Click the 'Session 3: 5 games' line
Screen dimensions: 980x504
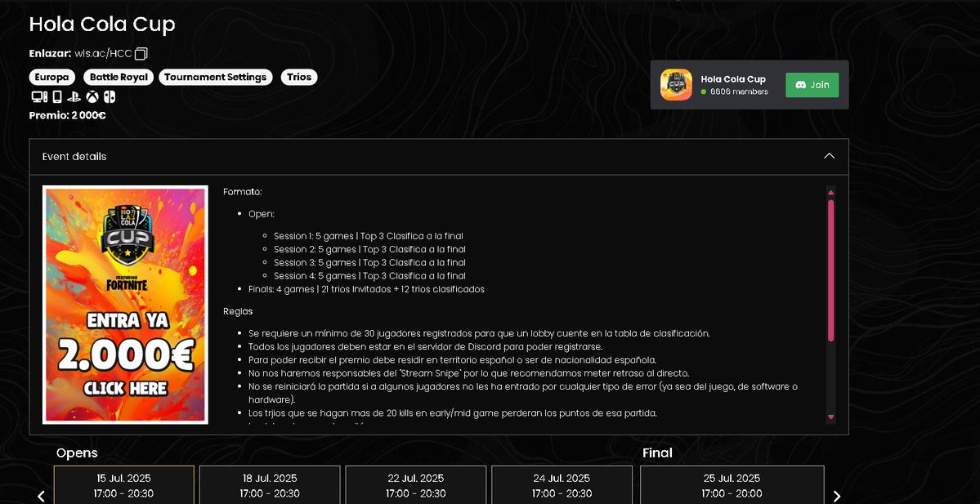pos(369,262)
